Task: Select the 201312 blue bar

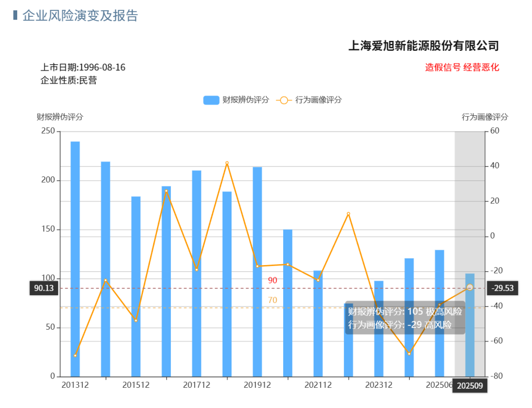Action: [x=75, y=259]
